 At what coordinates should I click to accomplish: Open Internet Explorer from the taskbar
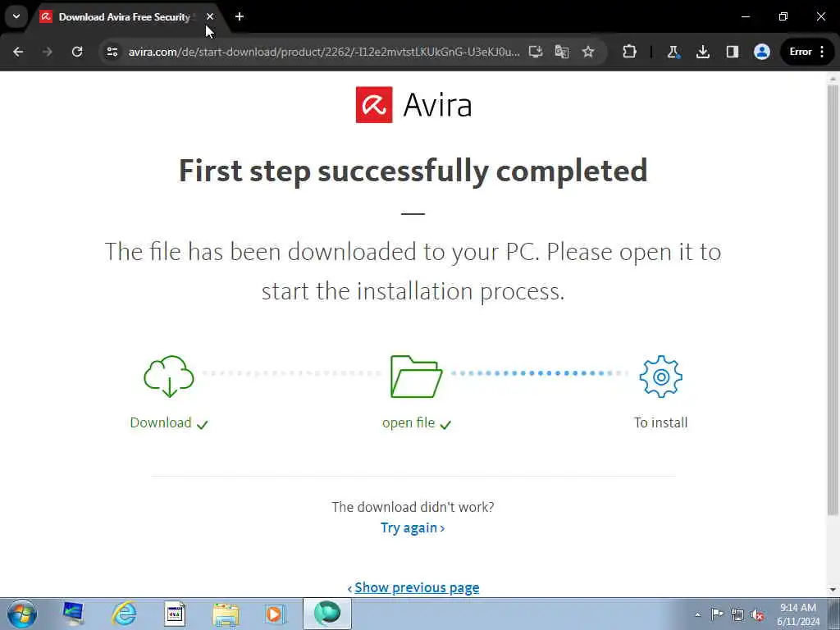124,614
